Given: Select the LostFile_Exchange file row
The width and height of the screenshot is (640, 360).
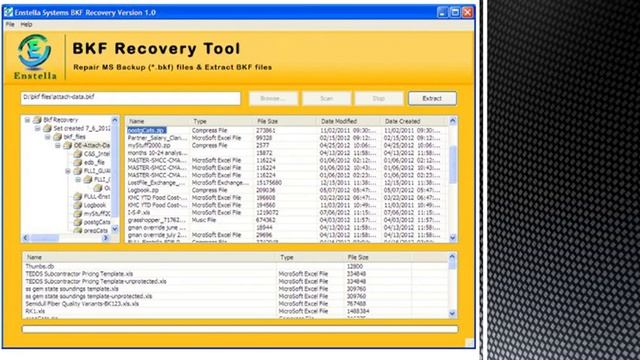Looking at the screenshot, I should point(287,183).
